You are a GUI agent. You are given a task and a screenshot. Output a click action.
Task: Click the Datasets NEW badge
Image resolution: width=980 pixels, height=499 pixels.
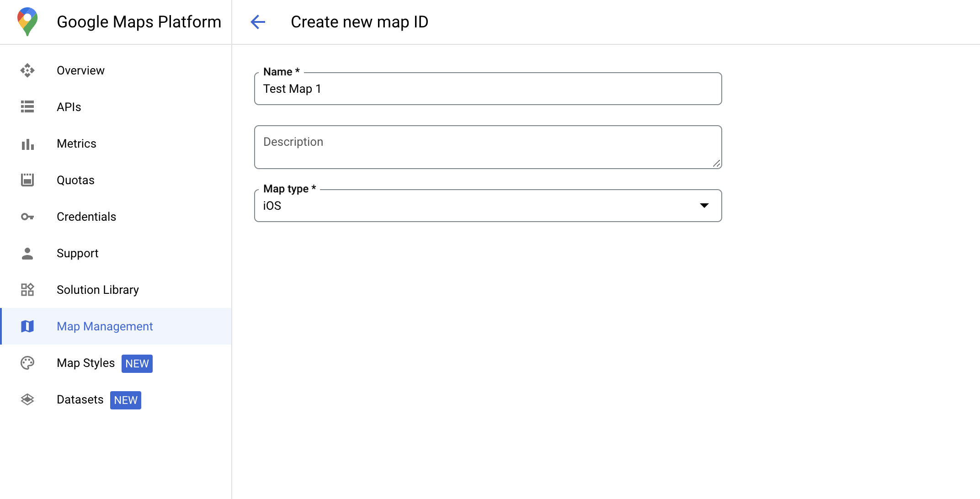coord(125,400)
